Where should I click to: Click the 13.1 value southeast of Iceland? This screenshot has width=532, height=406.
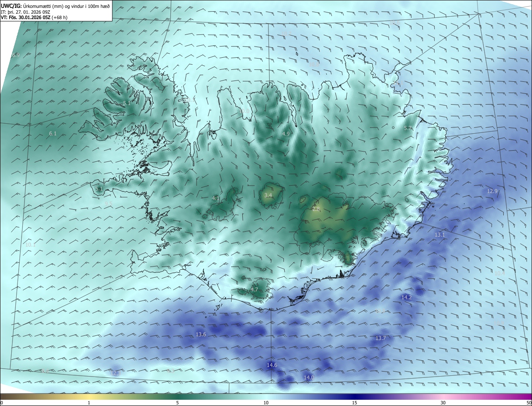[440, 235]
